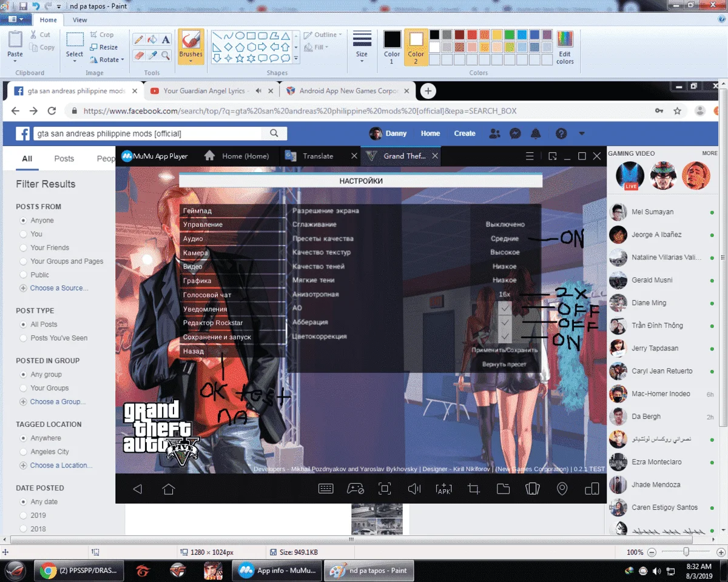Viewport: 728px width, 582px height.
Task: Zoom out with the minus button
Action: click(x=652, y=552)
